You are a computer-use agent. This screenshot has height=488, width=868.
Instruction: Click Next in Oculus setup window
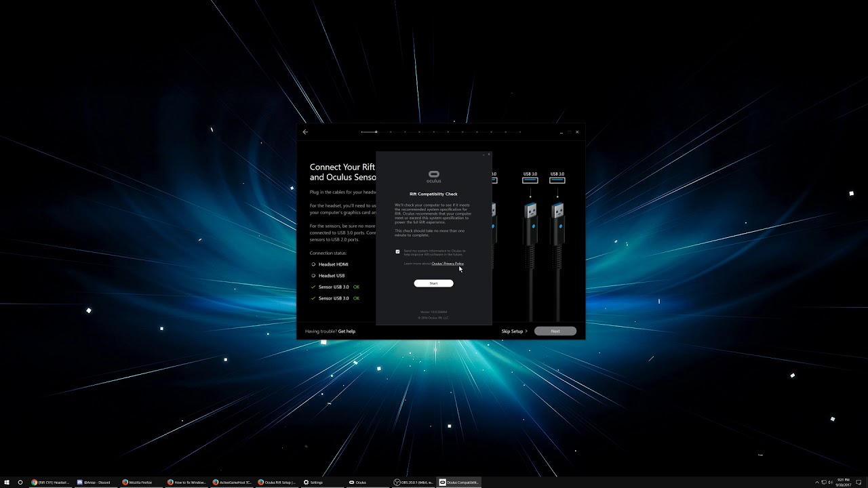point(555,331)
